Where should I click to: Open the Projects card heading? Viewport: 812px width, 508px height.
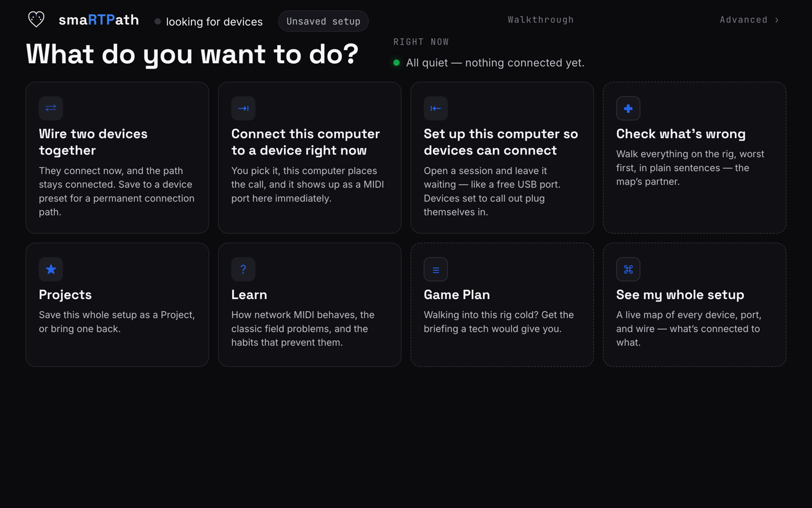(65, 294)
